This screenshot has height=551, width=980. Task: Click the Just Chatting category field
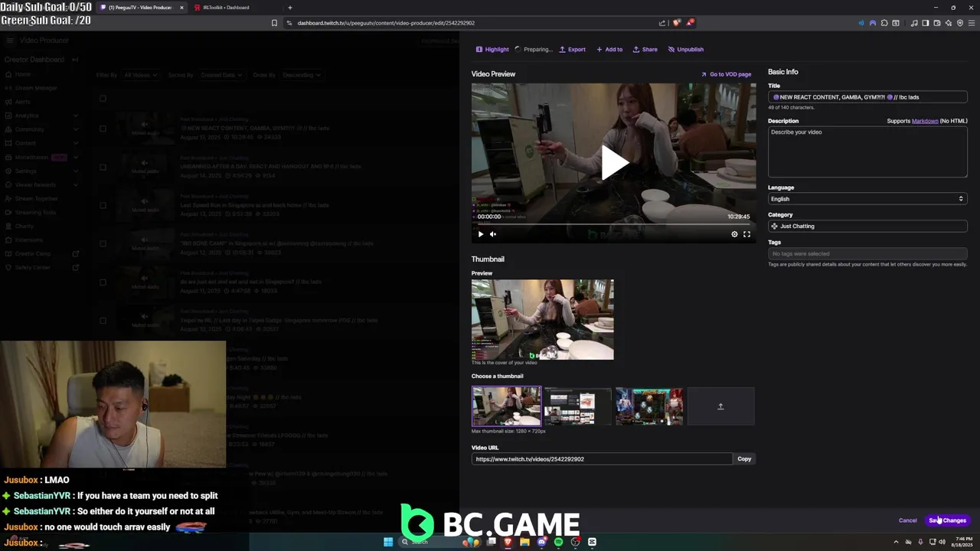(x=867, y=227)
